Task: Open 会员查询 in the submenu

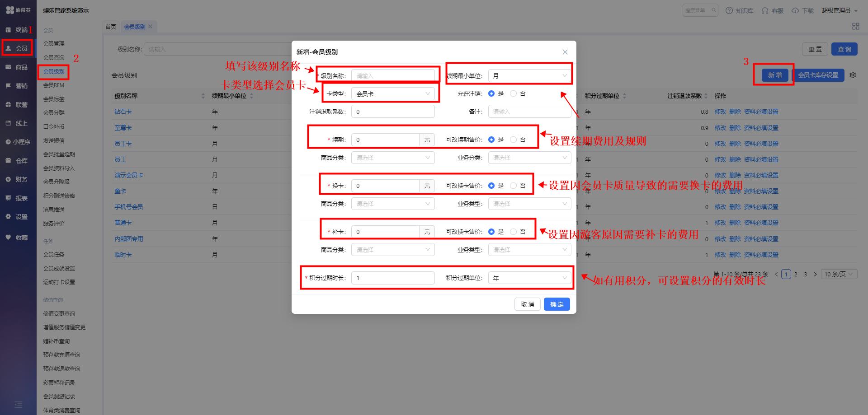Action: (x=54, y=58)
